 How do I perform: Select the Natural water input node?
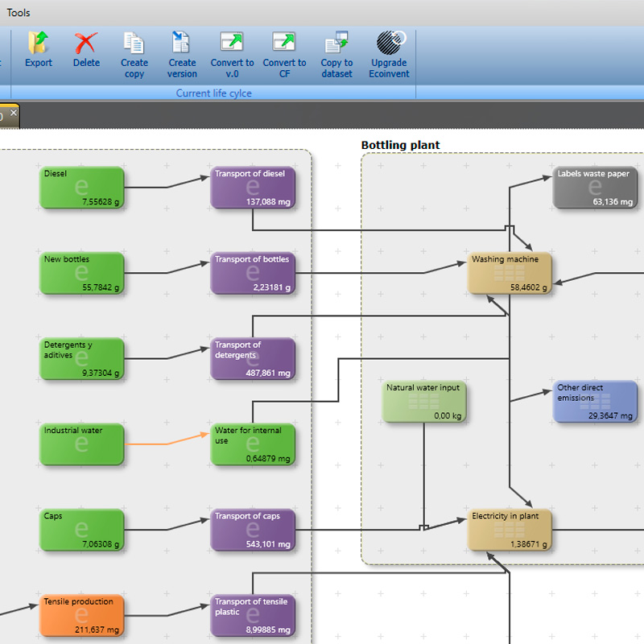click(x=424, y=402)
